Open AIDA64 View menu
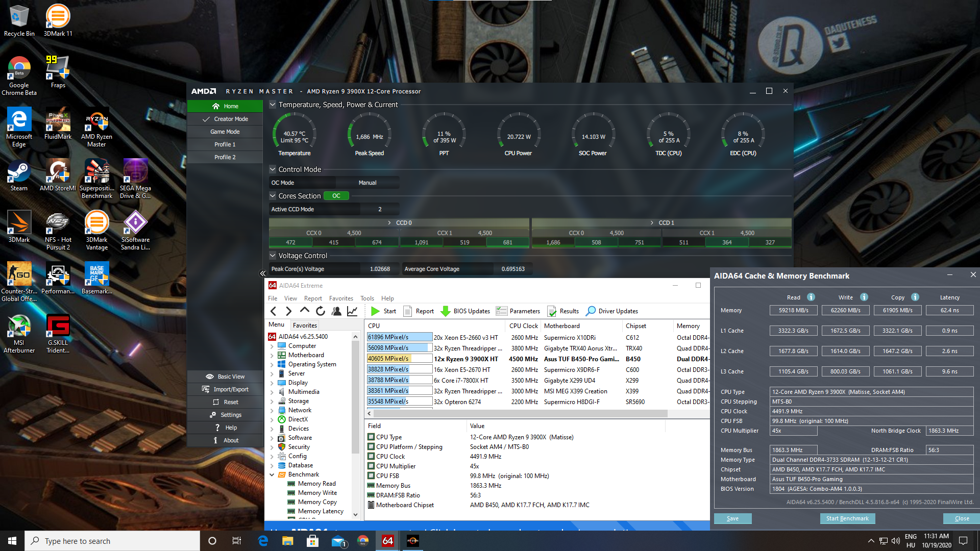Image resolution: width=980 pixels, height=551 pixels. click(x=290, y=298)
